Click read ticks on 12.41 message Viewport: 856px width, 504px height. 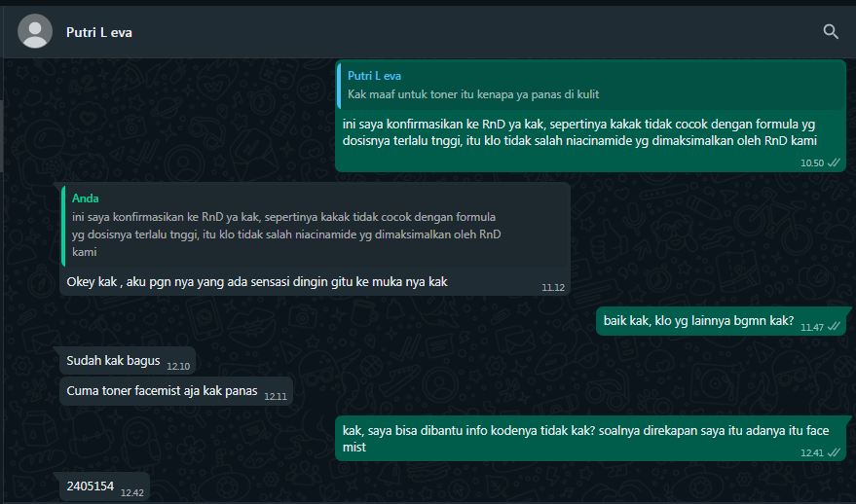pos(834,452)
